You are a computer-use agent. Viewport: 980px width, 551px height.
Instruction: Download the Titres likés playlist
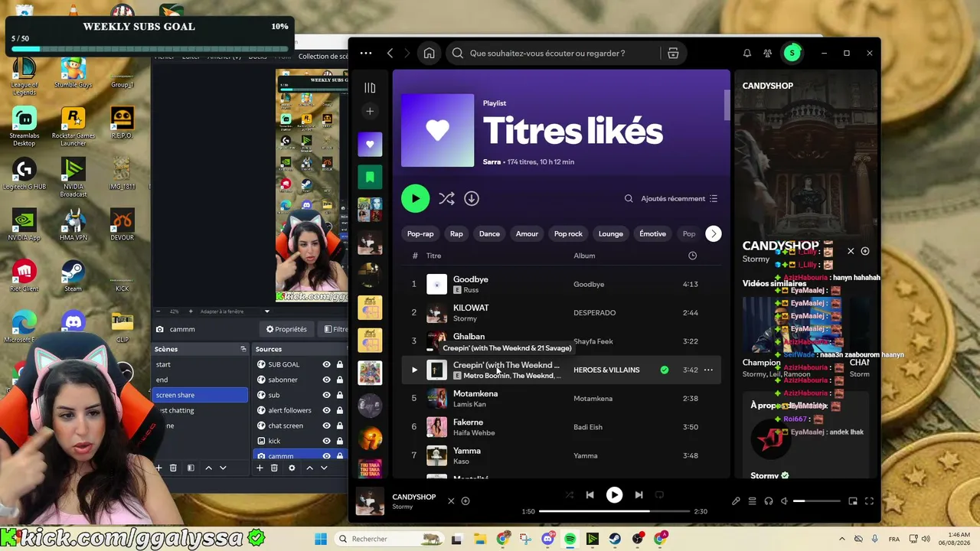pos(472,198)
